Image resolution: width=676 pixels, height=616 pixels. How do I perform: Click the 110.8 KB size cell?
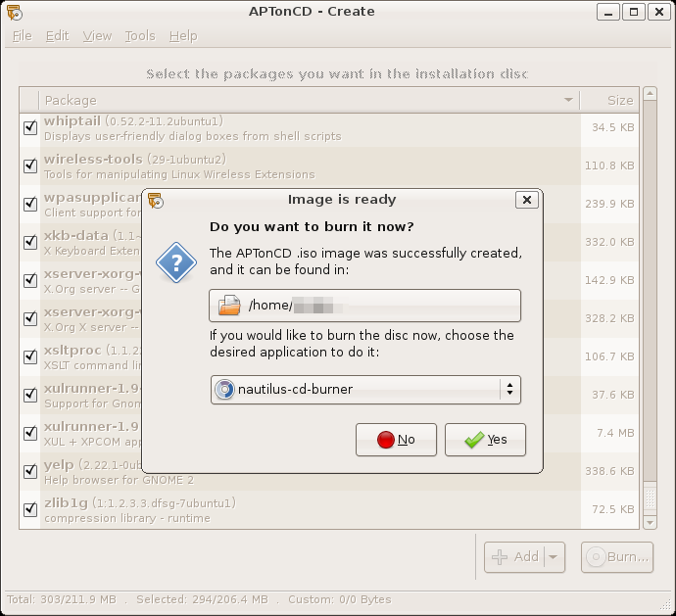pos(609,166)
